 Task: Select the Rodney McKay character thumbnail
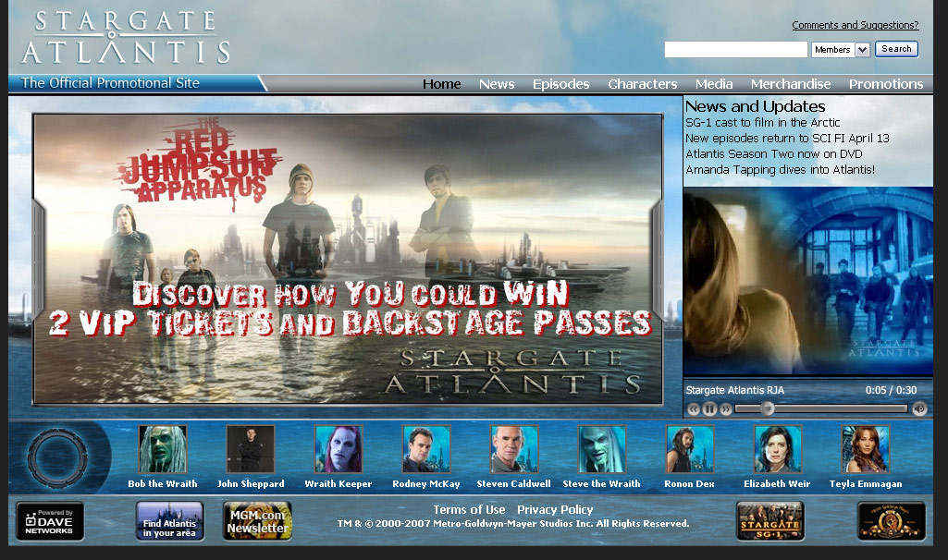pyautogui.click(x=425, y=450)
